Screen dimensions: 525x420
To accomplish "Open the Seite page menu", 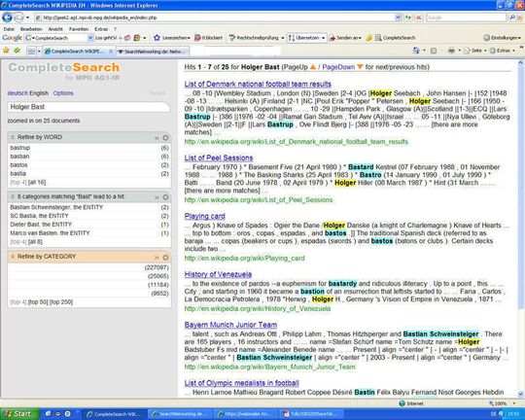I will coord(474,51).
